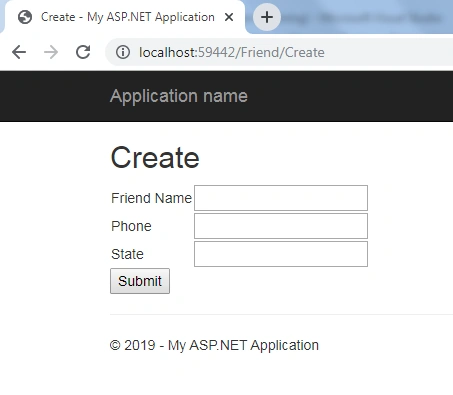This screenshot has width=453, height=395.
Task: Close the Create - My ASP.NET Application tab
Action: 229,17
